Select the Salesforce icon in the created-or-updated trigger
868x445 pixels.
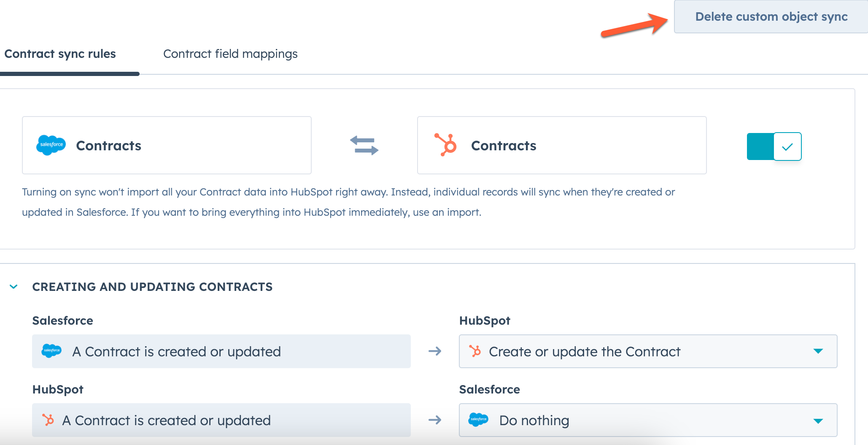[51, 351]
